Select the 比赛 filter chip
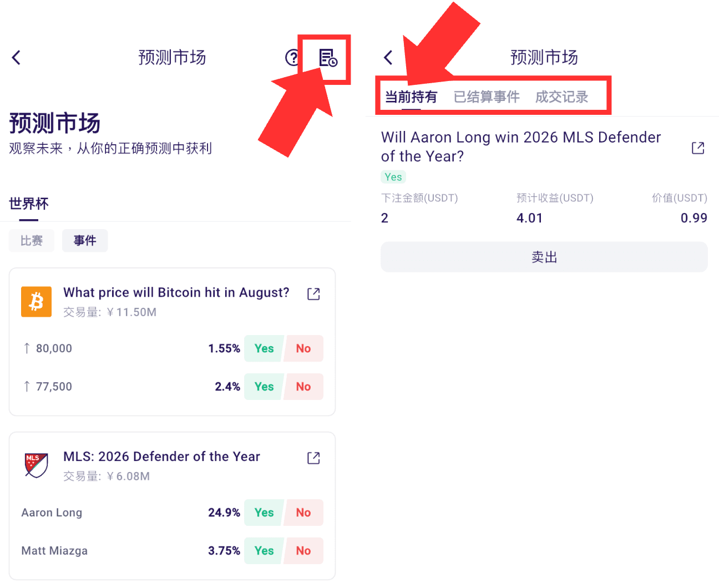719x588 pixels. 32,241
